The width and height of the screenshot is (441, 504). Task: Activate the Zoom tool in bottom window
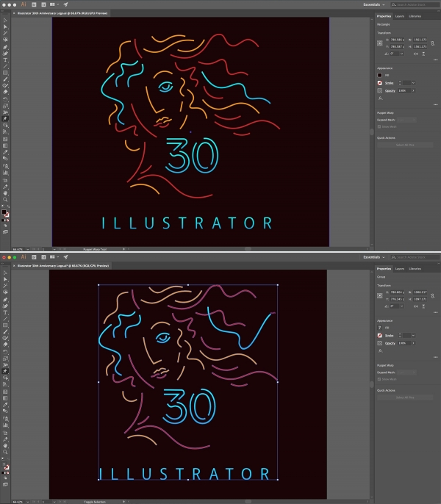coord(5,452)
